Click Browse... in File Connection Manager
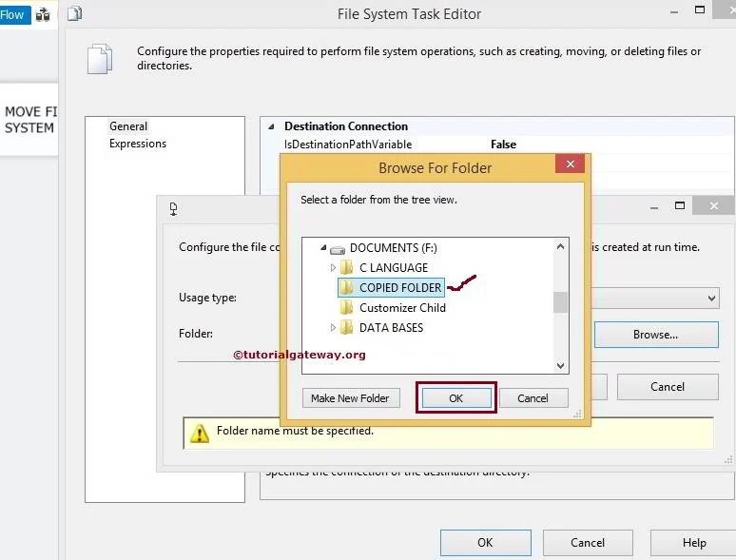736x560 pixels. [x=656, y=335]
